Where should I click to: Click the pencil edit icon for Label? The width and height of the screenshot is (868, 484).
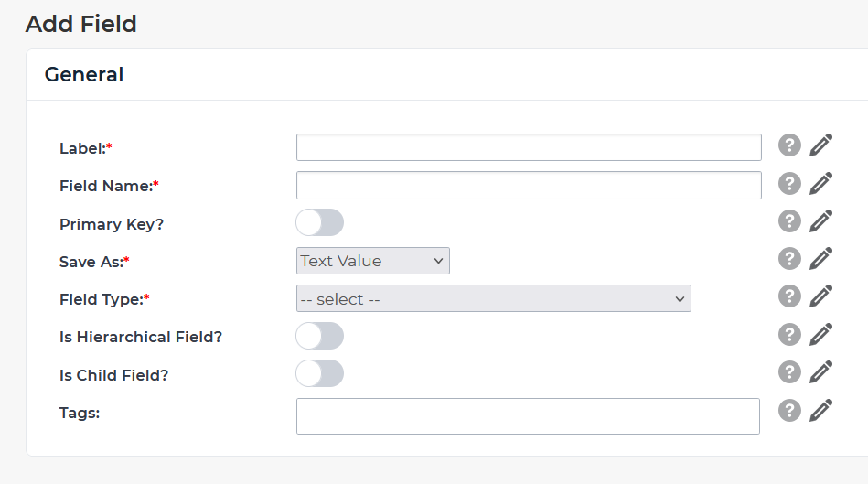821,145
